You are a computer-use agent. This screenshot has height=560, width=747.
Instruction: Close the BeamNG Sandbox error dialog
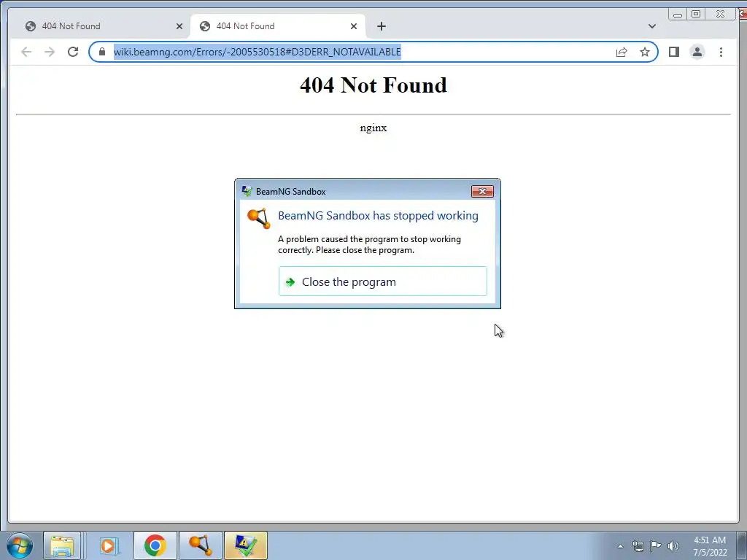[482, 192]
